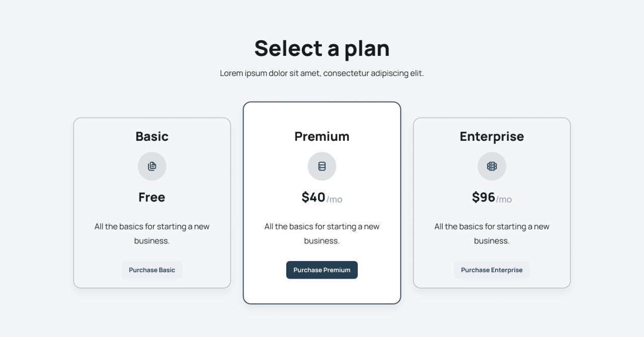
Task: Click the Enterprise plan server icon
Action: (492, 166)
